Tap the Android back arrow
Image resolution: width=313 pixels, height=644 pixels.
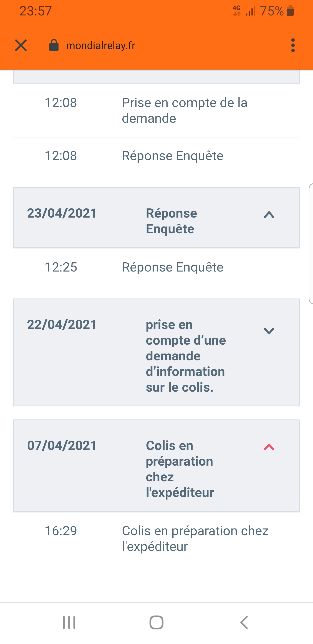244,622
